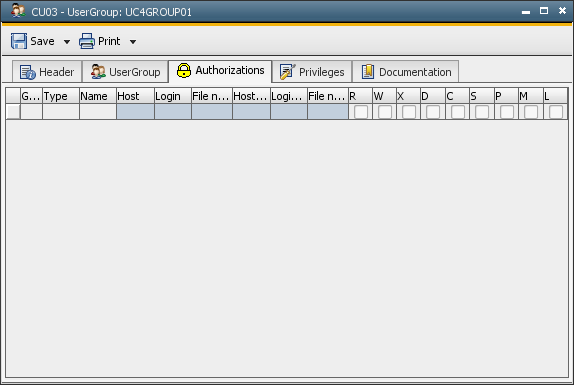574x385 pixels.
Task: Select the Authorizations tab
Action: click(220, 71)
